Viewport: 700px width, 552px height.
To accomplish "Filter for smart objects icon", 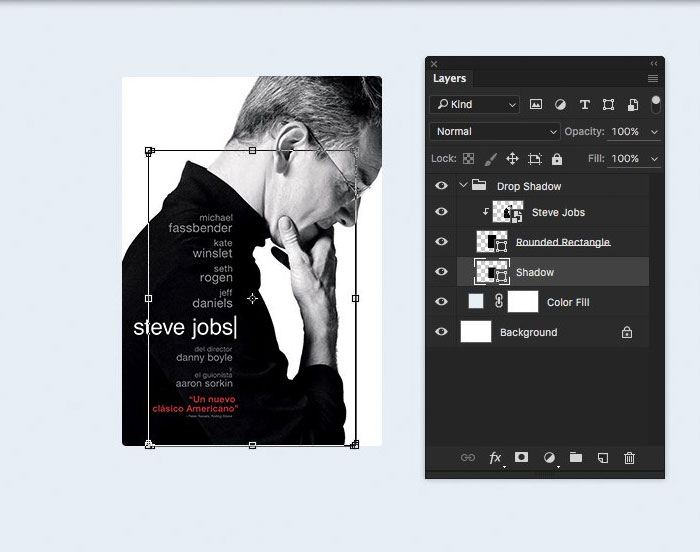I will [x=633, y=105].
